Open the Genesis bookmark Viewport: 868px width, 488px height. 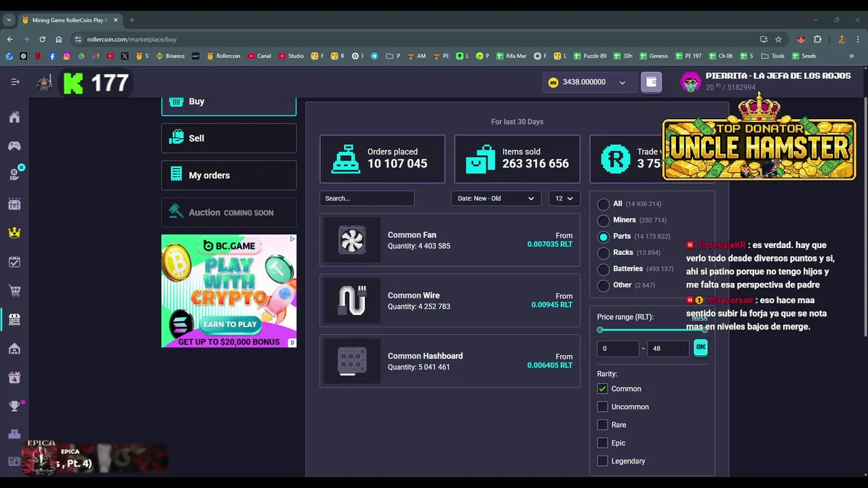[x=654, y=56]
